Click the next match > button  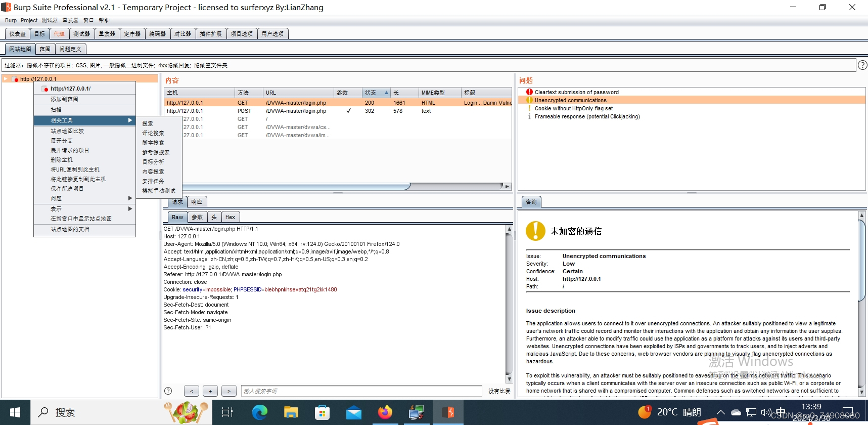click(x=229, y=391)
